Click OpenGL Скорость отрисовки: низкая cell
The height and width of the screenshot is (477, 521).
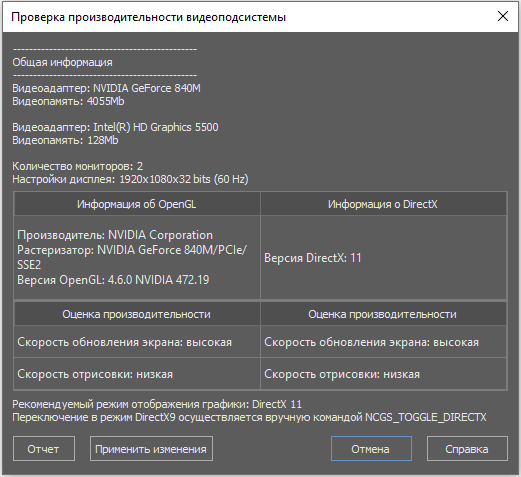click(137, 374)
